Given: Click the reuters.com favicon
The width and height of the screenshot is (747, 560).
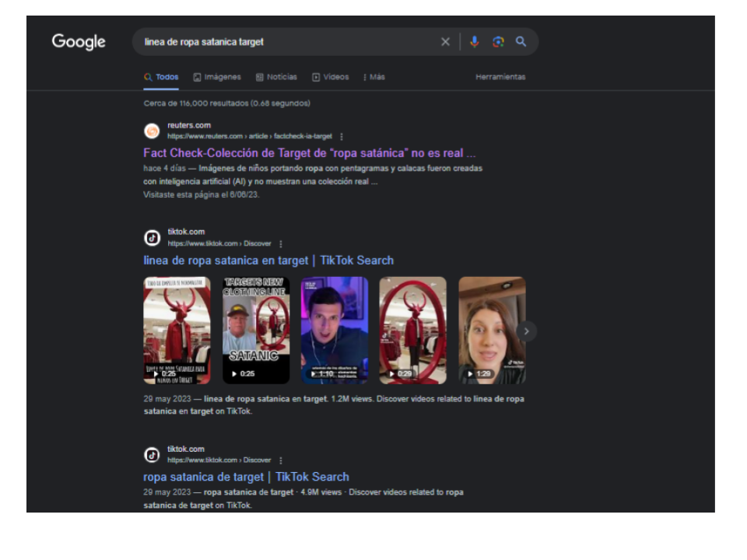Looking at the screenshot, I should [x=152, y=131].
